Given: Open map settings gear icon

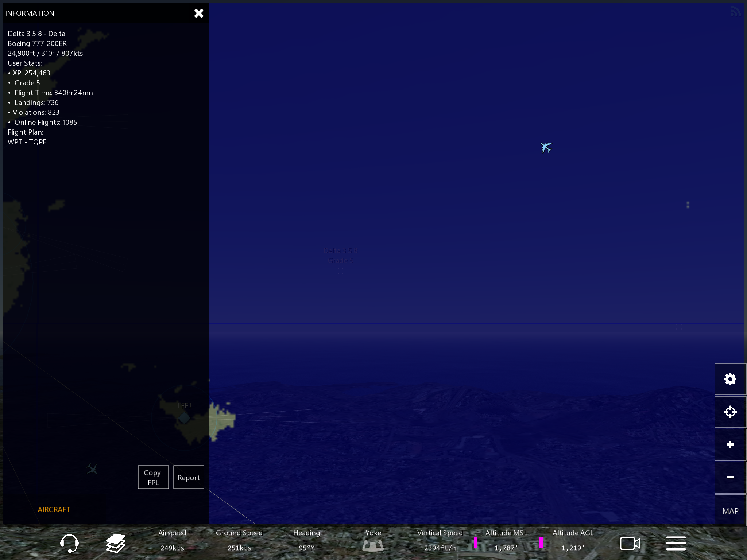Looking at the screenshot, I should tap(730, 379).
